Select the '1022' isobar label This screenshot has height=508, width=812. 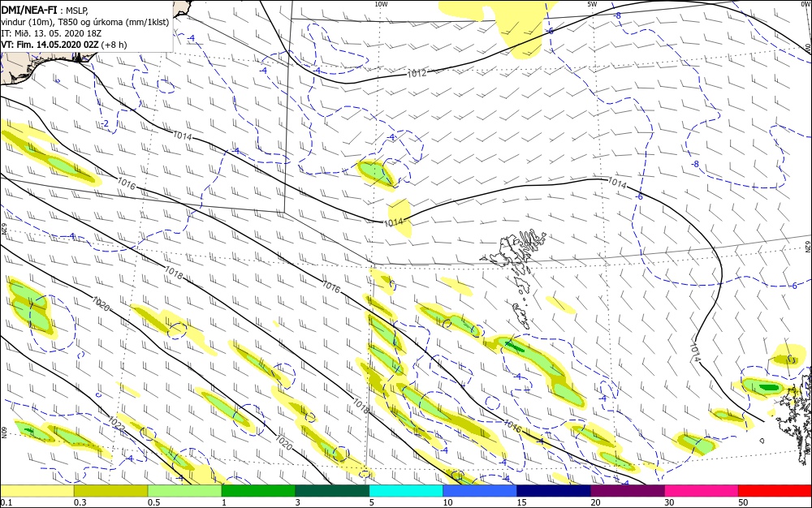116,423
